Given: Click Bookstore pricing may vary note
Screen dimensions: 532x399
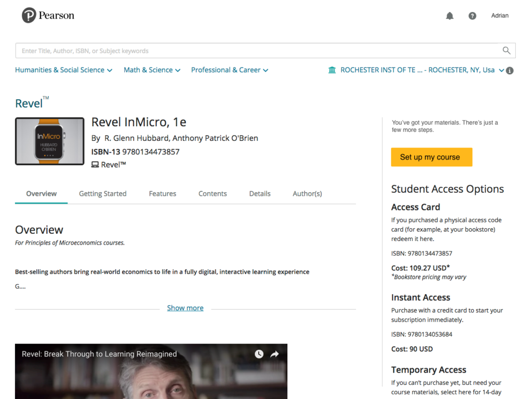Looking at the screenshot, I should click(429, 277).
